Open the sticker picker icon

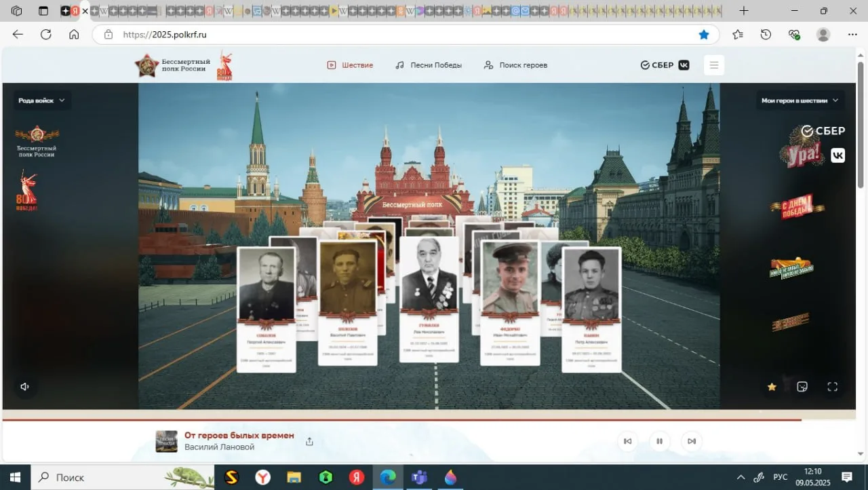click(x=802, y=387)
